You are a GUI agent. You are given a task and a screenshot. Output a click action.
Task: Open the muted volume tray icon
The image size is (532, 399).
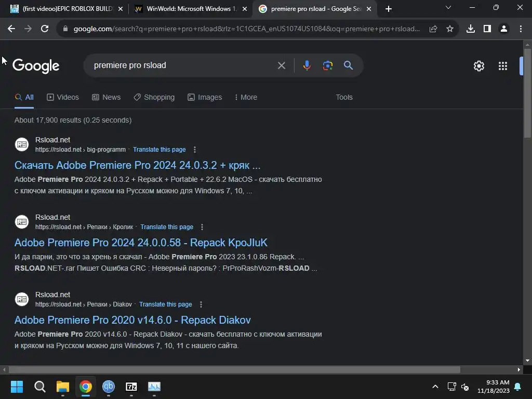pos(465,387)
